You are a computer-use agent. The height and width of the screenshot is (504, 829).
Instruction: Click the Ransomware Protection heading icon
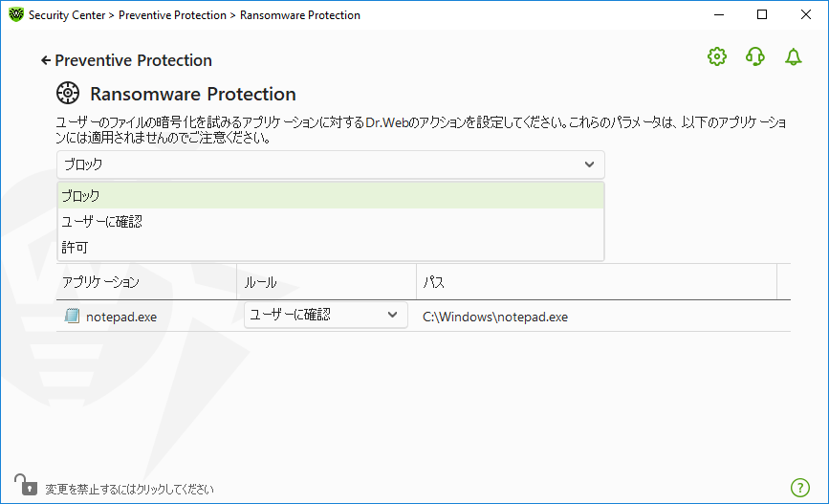68,94
